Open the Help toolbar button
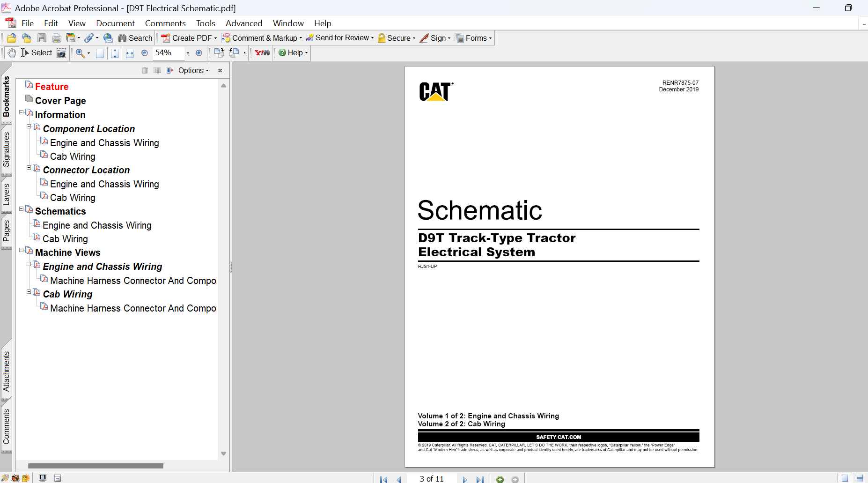This screenshot has width=868, height=483. pyautogui.click(x=293, y=53)
